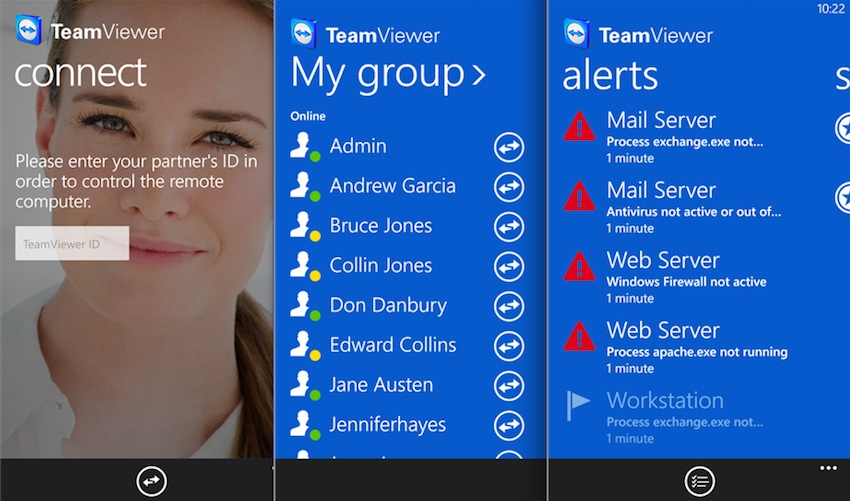
Task: Tap the Collin Jones avatar icon
Action: [x=305, y=266]
